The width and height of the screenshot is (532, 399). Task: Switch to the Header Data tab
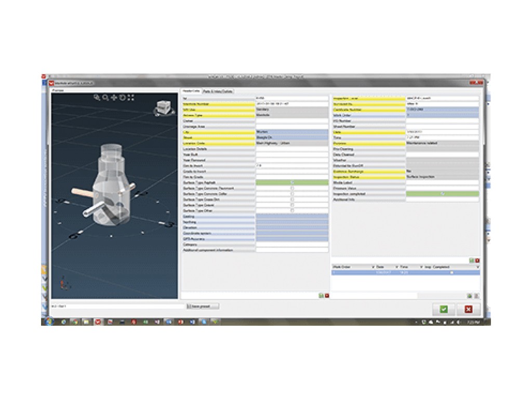pos(191,91)
